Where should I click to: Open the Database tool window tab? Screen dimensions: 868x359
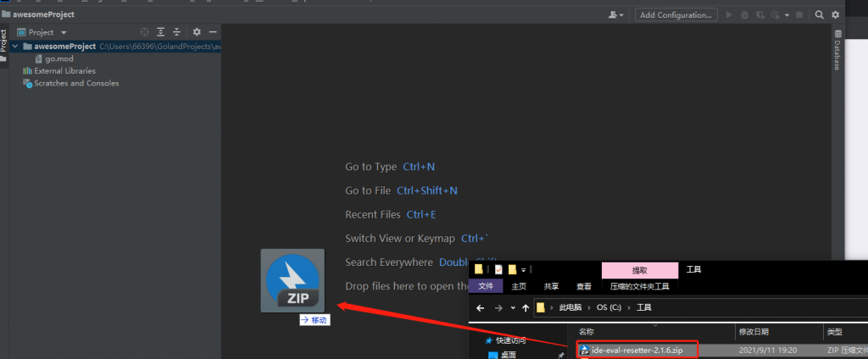[x=837, y=51]
